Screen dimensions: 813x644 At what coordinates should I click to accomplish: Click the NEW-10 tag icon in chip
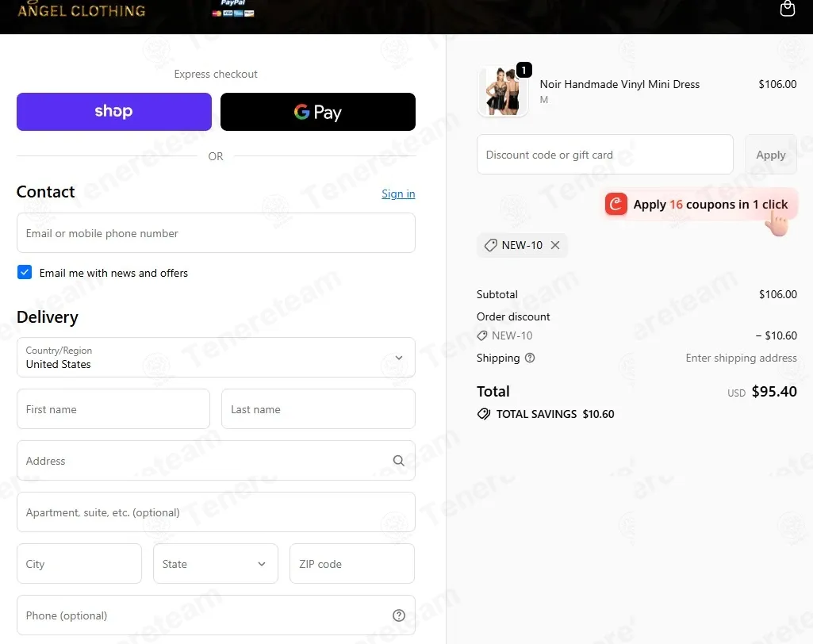[490, 245]
